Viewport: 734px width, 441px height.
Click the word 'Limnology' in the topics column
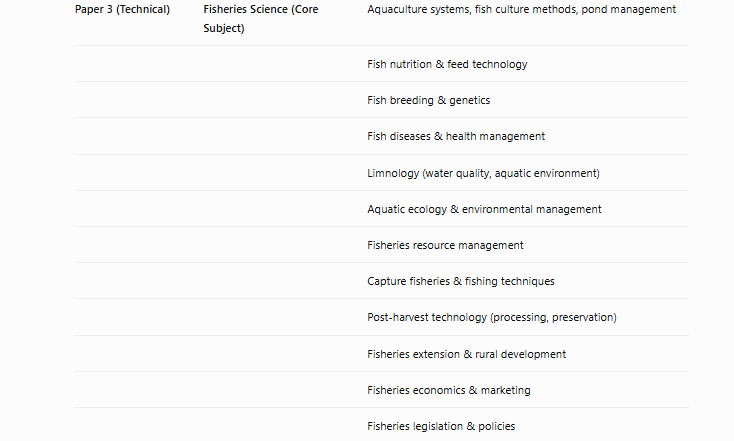click(x=393, y=173)
